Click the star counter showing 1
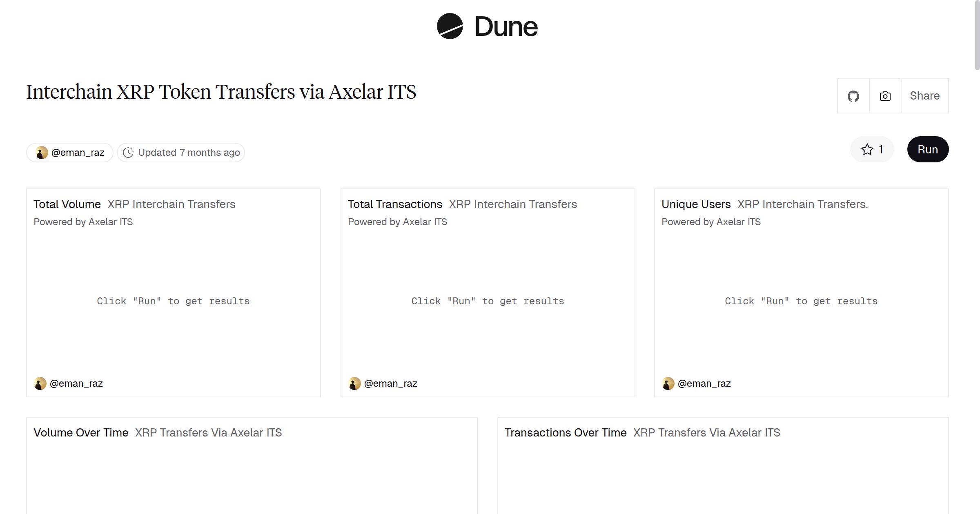Image resolution: width=980 pixels, height=514 pixels. tap(880, 150)
